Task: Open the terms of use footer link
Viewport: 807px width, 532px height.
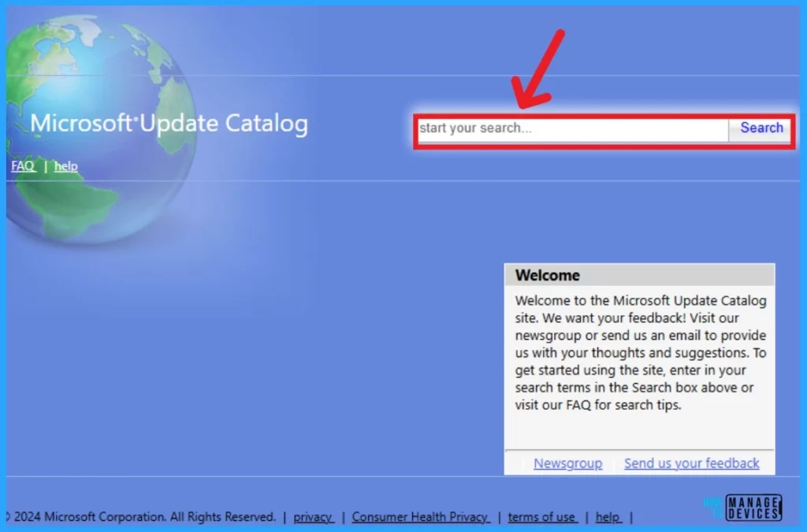Action: pos(542,517)
